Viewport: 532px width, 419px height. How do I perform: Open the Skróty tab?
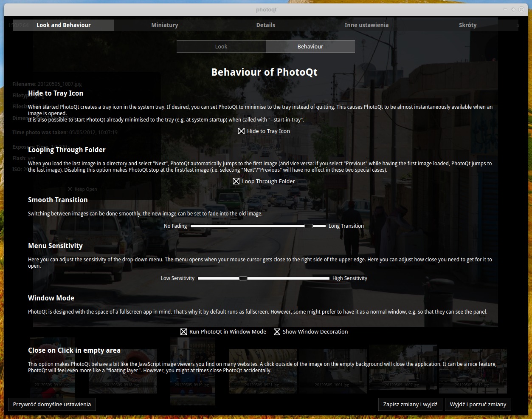(x=467, y=25)
